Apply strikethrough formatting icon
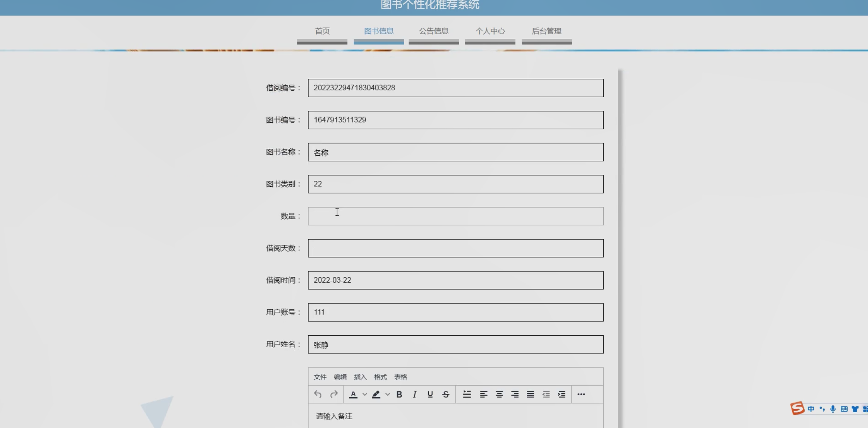 coord(446,394)
